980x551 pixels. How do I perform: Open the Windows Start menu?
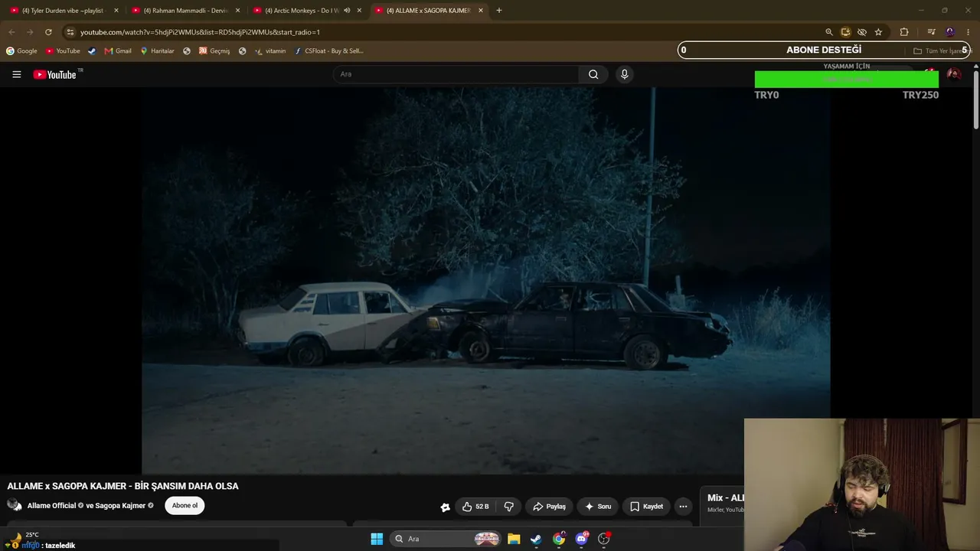[x=377, y=539]
